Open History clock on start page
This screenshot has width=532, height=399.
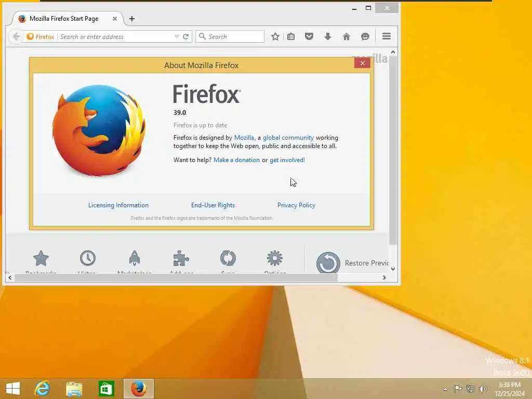pos(88,259)
